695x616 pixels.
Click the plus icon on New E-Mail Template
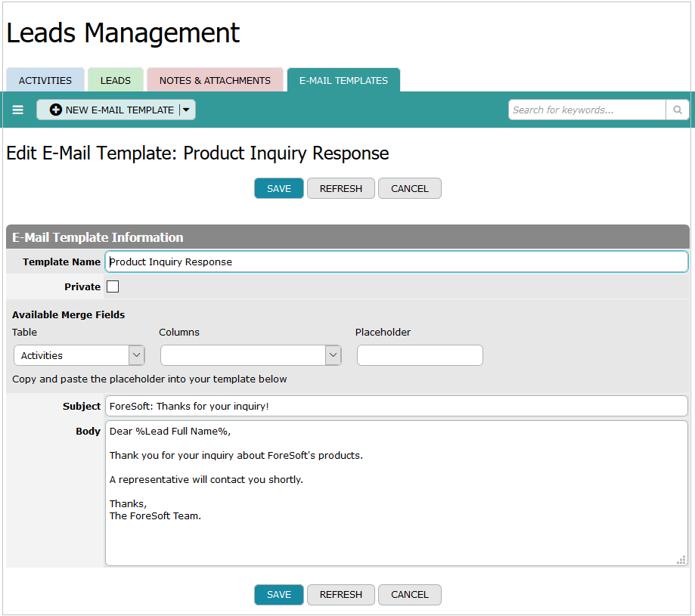(56, 110)
